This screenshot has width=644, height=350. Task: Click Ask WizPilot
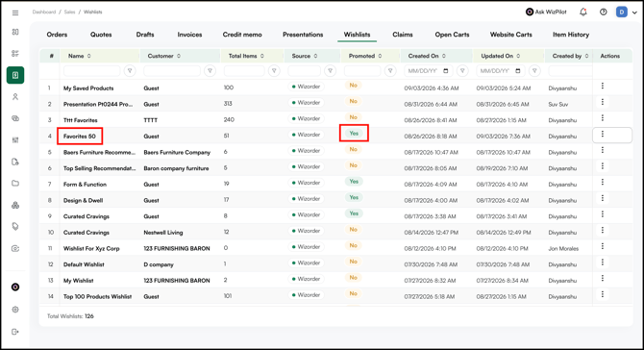click(546, 12)
